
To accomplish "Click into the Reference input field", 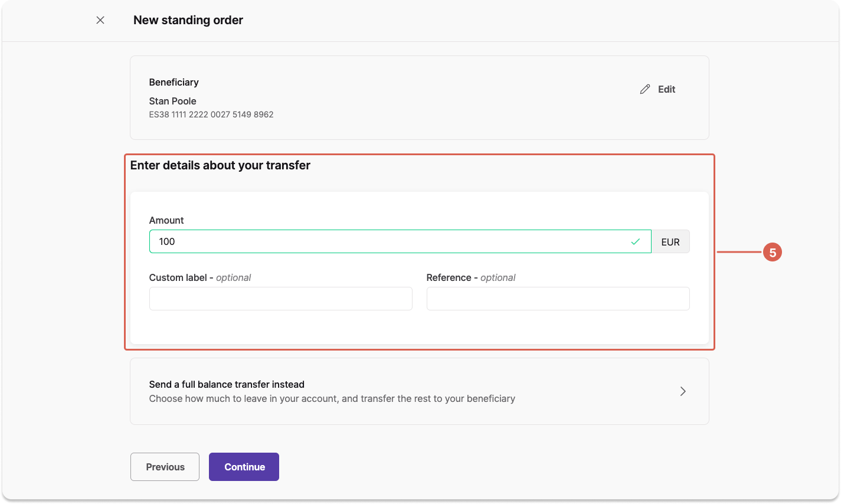I will [x=558, y=299].
